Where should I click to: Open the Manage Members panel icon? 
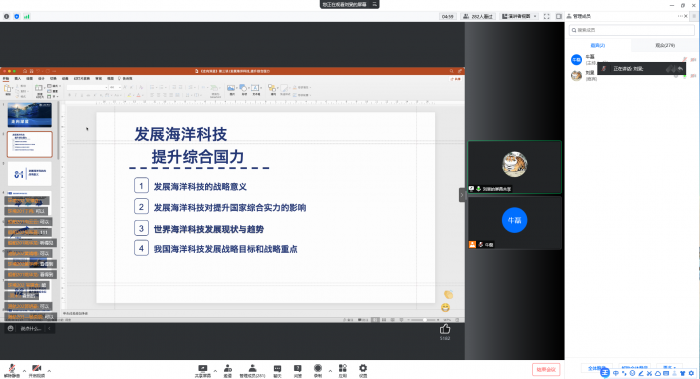click(252, 371)
